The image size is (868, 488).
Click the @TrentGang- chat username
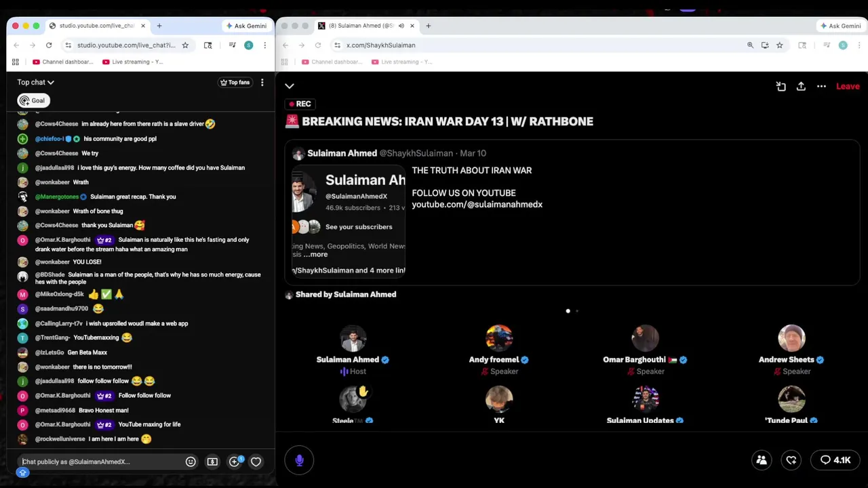point(52,338)
